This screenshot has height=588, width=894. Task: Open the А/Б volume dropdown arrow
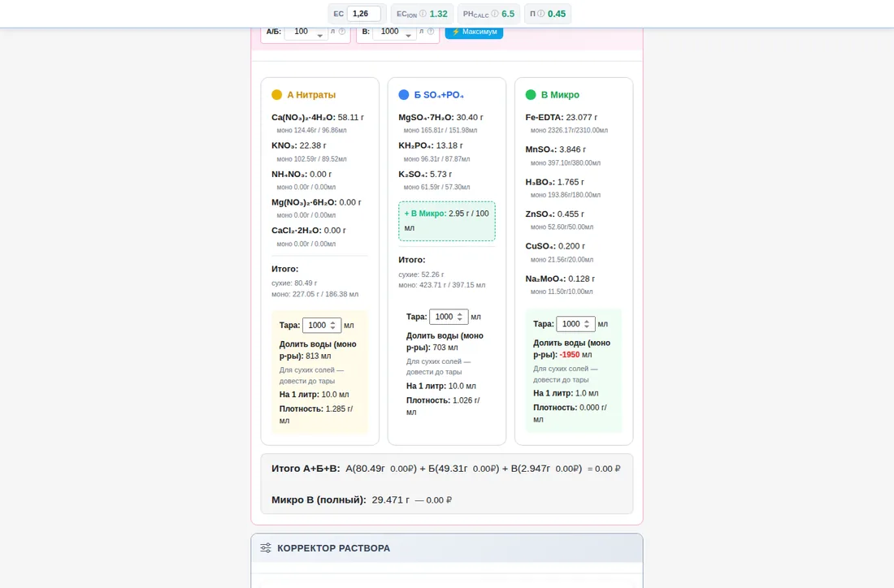tap(320, 35)
